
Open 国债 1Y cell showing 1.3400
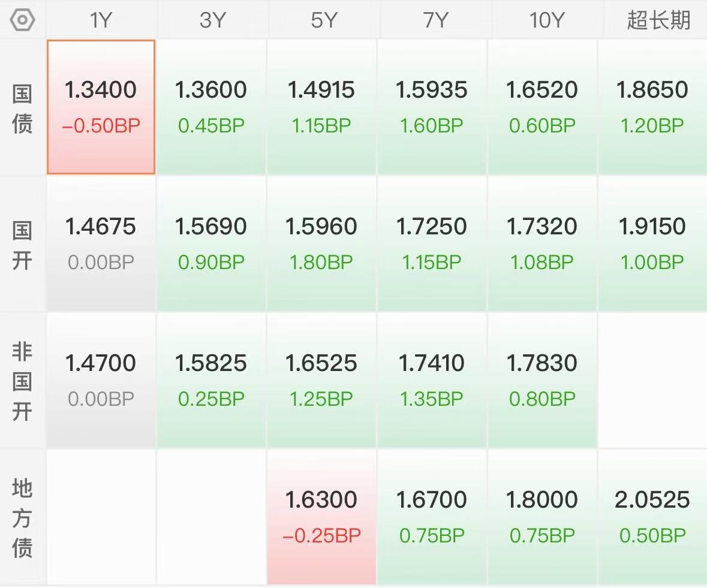coord(101,107)
